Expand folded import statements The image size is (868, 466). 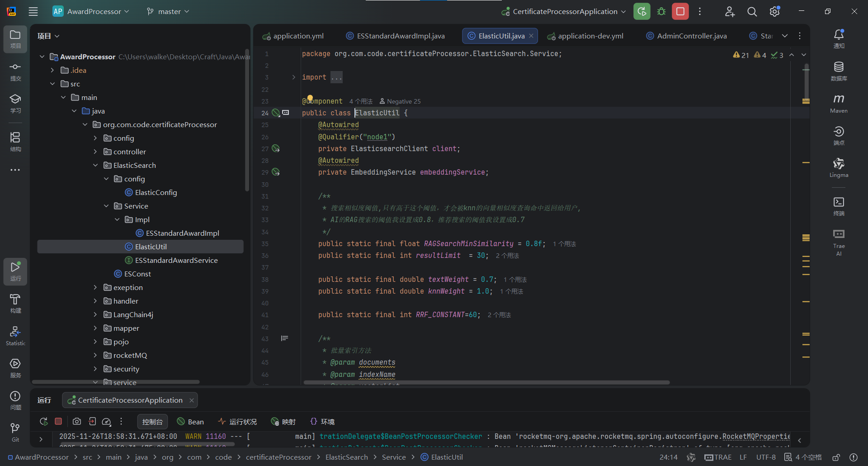[x=293, y=77]
